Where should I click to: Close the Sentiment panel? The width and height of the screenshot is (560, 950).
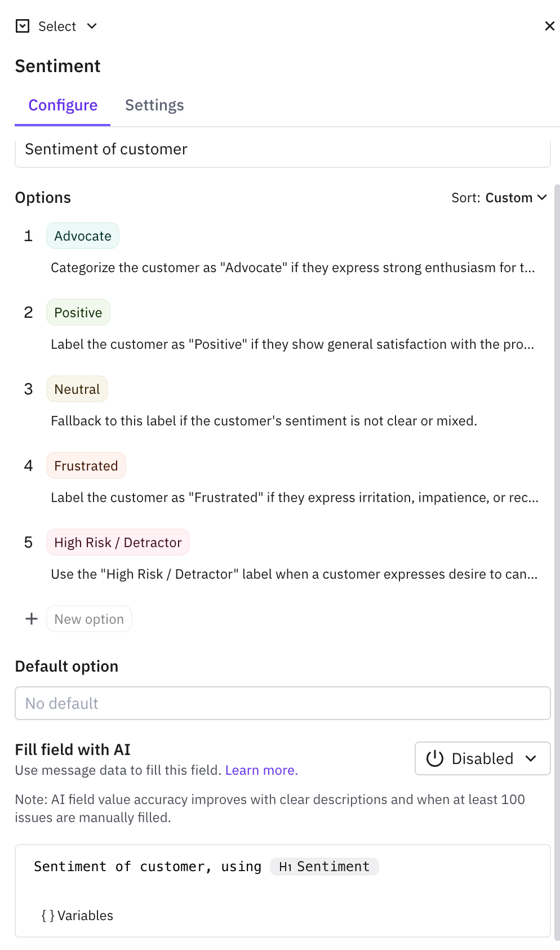coord(549,26)
